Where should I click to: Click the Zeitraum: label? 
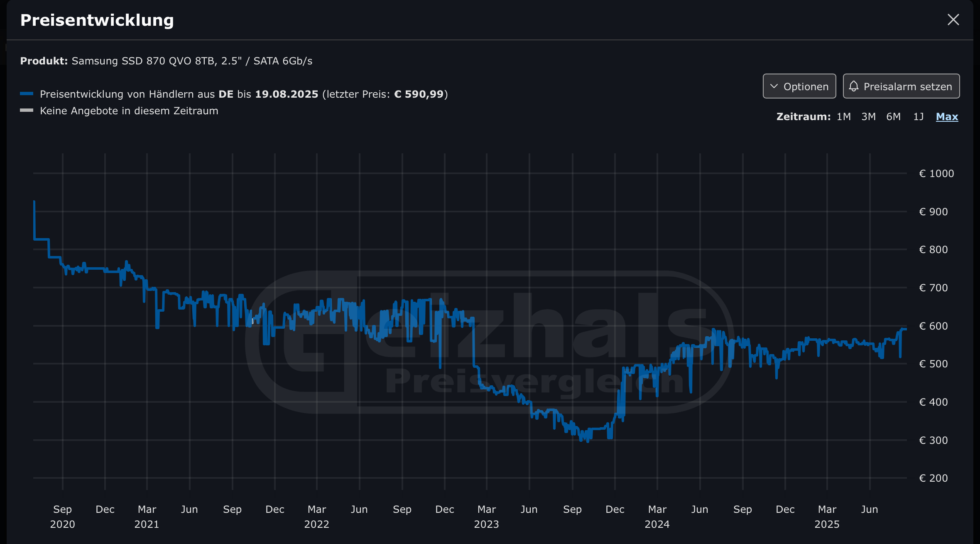(x=804, y=117)
